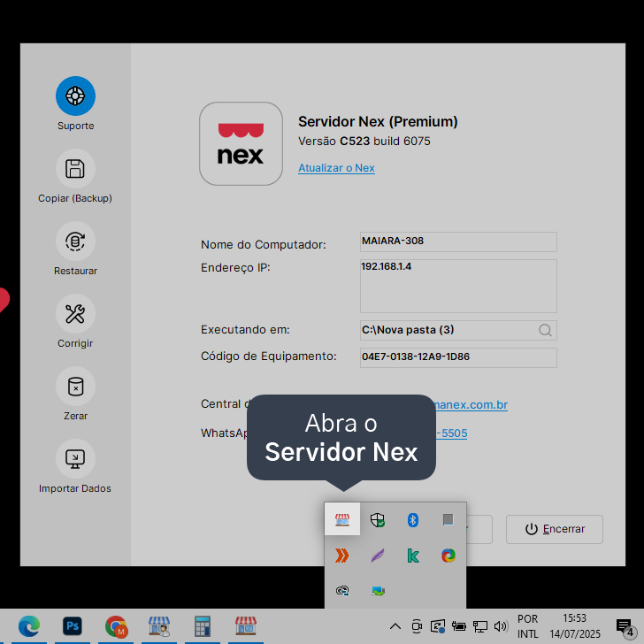Open Nex store with person taskbar icon

[159, 626]
